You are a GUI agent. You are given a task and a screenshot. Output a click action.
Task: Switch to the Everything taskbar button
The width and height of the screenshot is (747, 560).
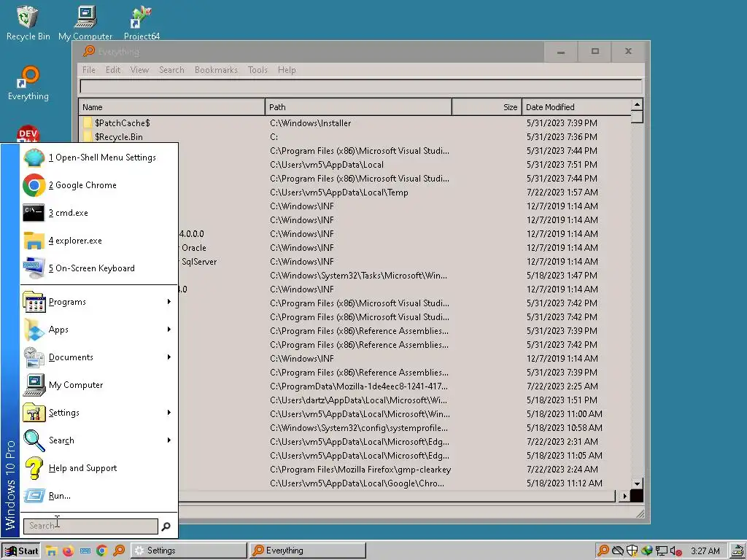tap(308, 551)
